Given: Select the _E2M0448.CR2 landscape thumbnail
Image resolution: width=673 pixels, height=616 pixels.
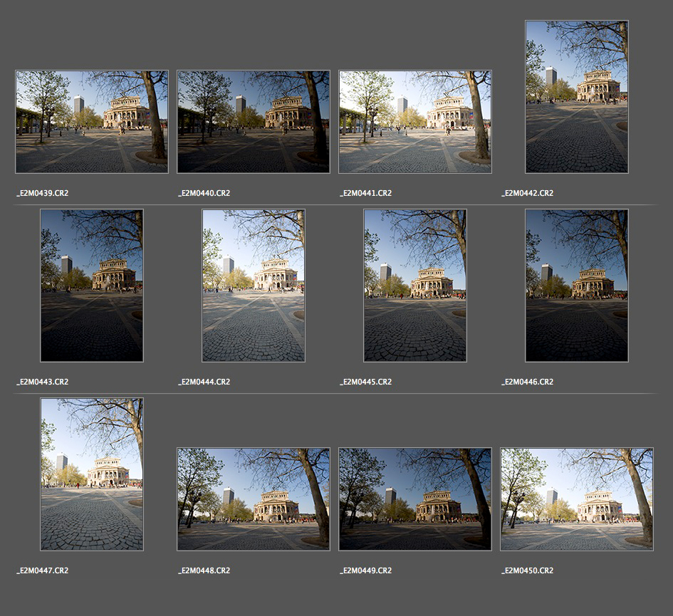Looking at the screenshot, I should click(x=254, y=499).
